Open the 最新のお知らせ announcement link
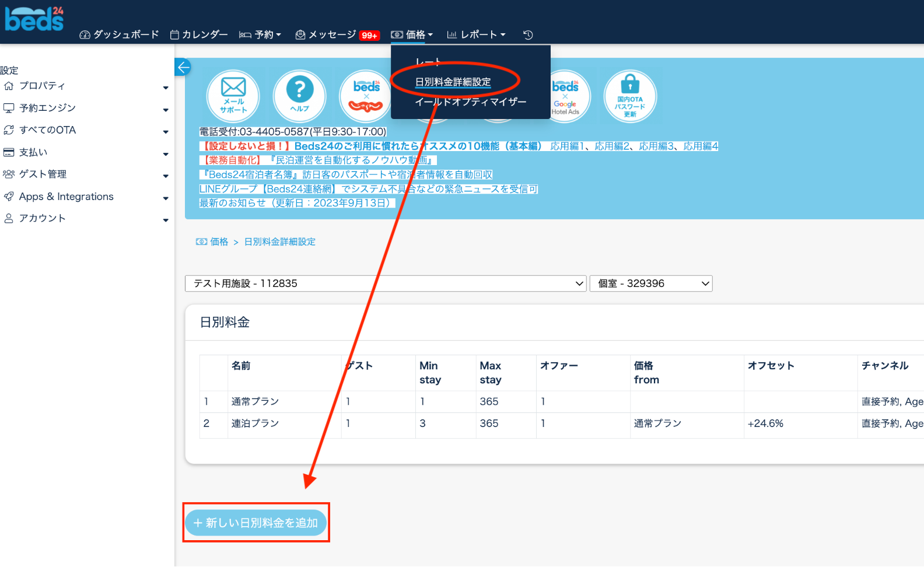The height and width of the screenshot is (567, 924). 296,203
